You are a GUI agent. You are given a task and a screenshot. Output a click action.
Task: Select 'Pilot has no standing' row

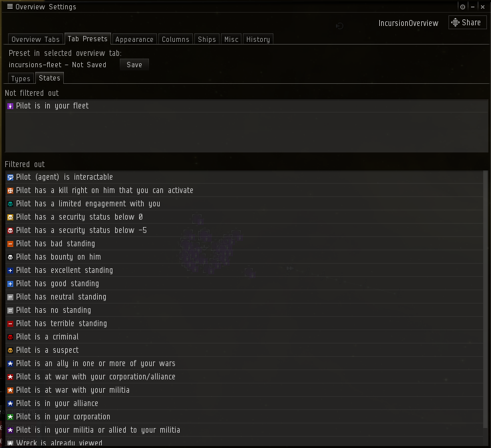click(244, 310)
